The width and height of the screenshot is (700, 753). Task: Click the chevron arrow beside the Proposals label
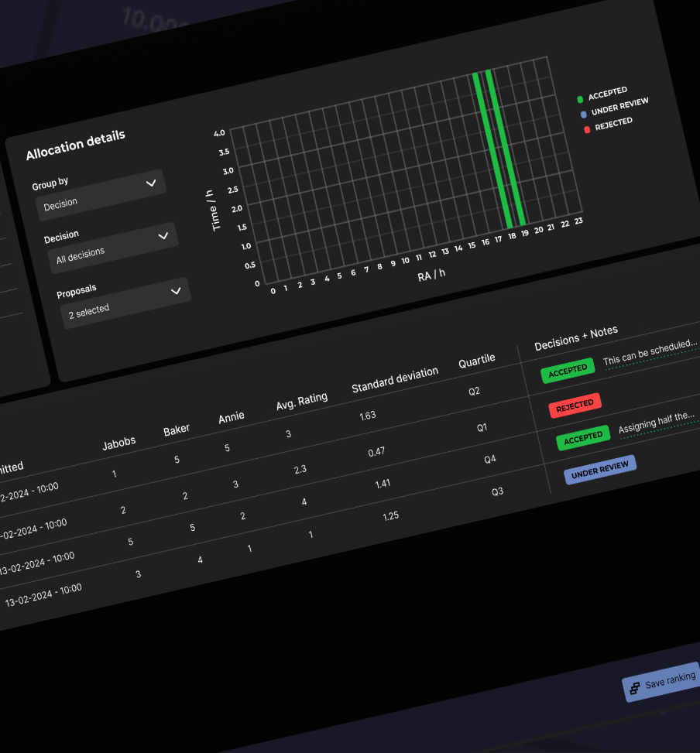tap(176, 291)
